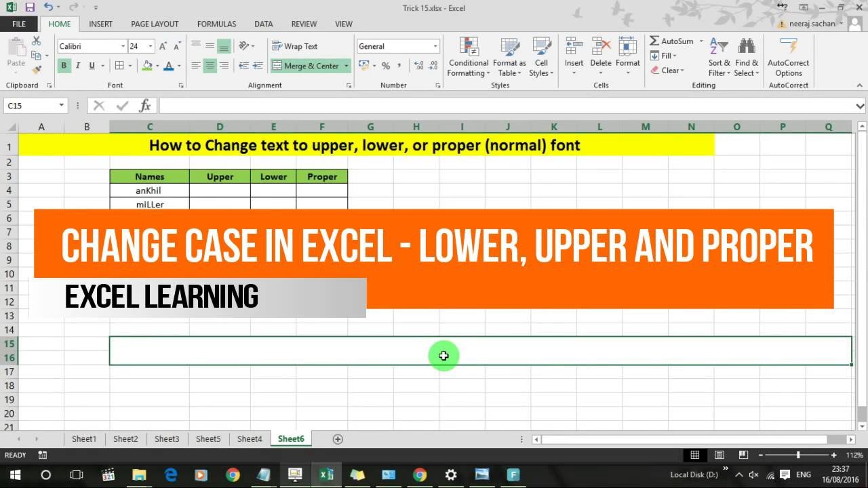Click Normal view icon in status bar
The height and width of the screenshot is (488, 868).
tap(695, 455)
